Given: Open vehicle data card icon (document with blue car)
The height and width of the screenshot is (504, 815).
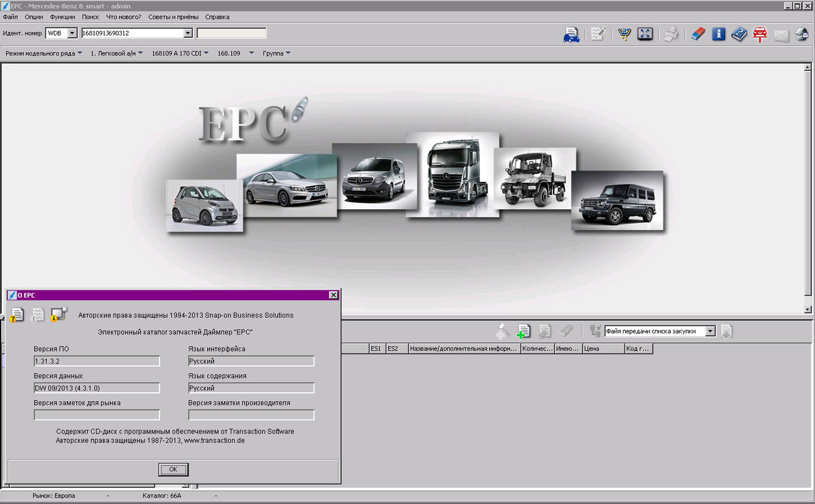Looking at the screenshot, I should tap(571, 34).
